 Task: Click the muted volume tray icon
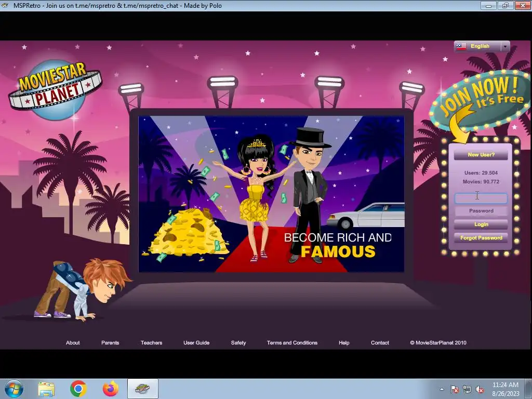click(x=480, y=389)
